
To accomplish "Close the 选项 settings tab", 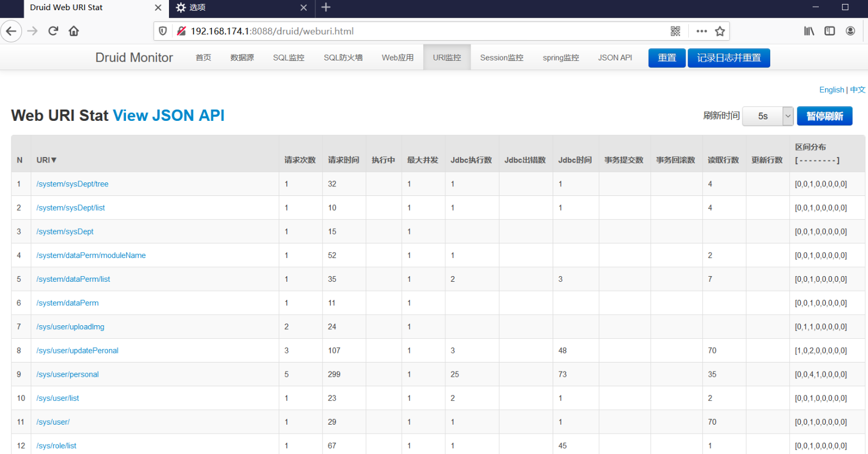I will (303, 7).
